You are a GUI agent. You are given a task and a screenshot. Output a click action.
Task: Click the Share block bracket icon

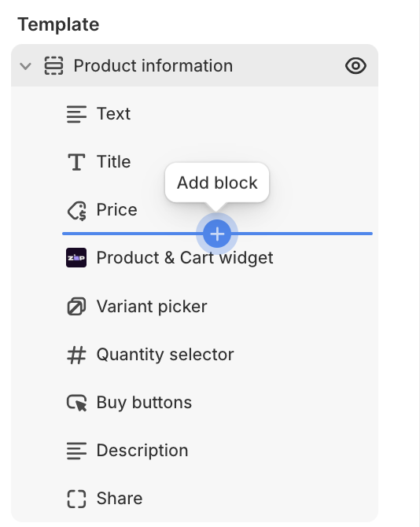[x=76, y=499]
